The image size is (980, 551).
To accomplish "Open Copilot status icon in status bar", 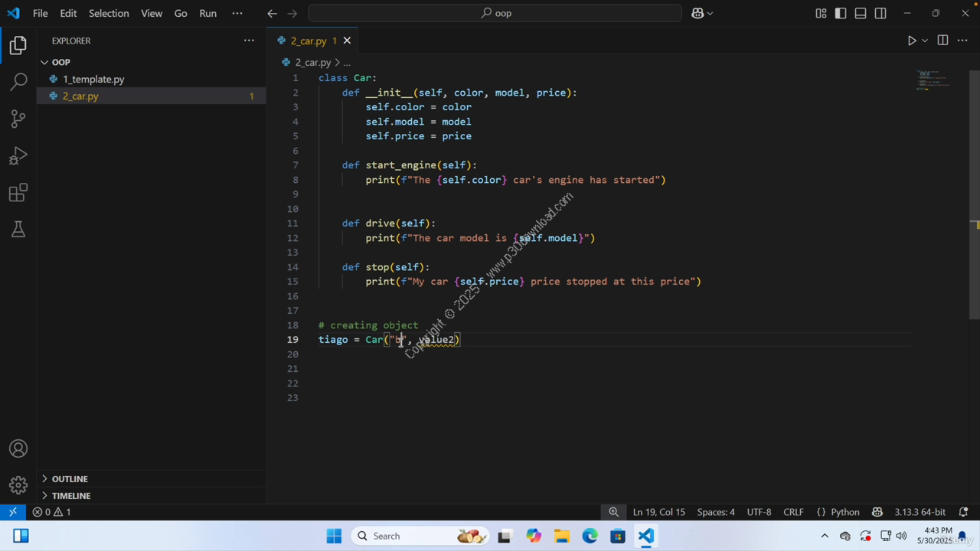I will tap(877, 512).
